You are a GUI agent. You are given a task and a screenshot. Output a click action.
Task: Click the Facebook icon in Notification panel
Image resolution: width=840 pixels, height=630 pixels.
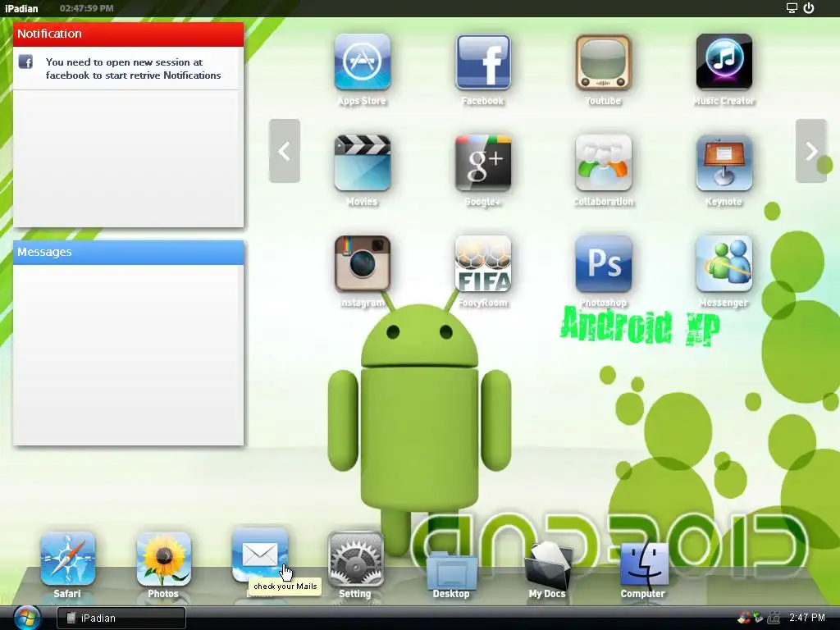(x=25, y=62)
